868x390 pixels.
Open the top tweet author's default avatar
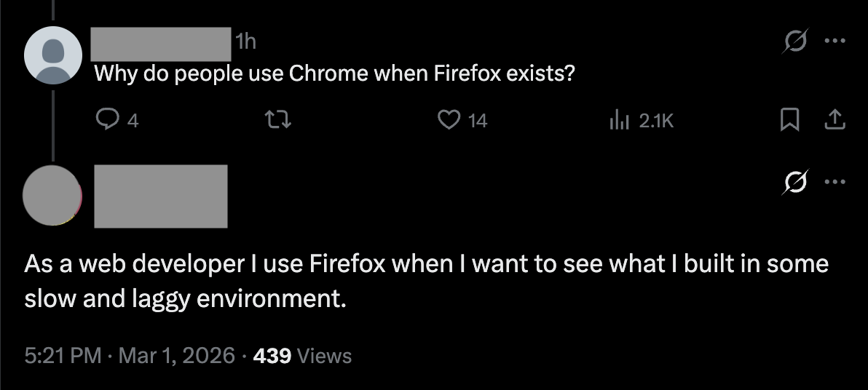tap(52, 56)
